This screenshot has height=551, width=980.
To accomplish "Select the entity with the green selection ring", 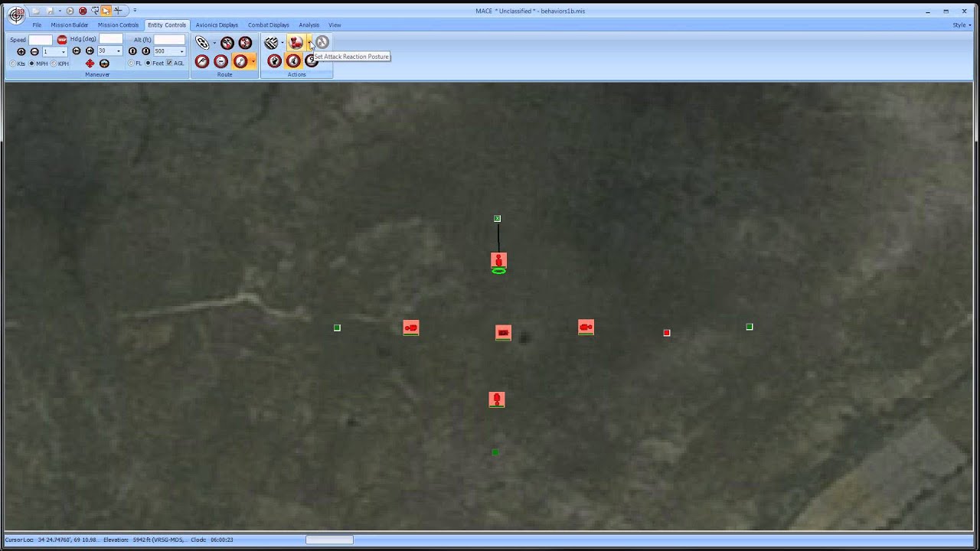I will 498,261.
